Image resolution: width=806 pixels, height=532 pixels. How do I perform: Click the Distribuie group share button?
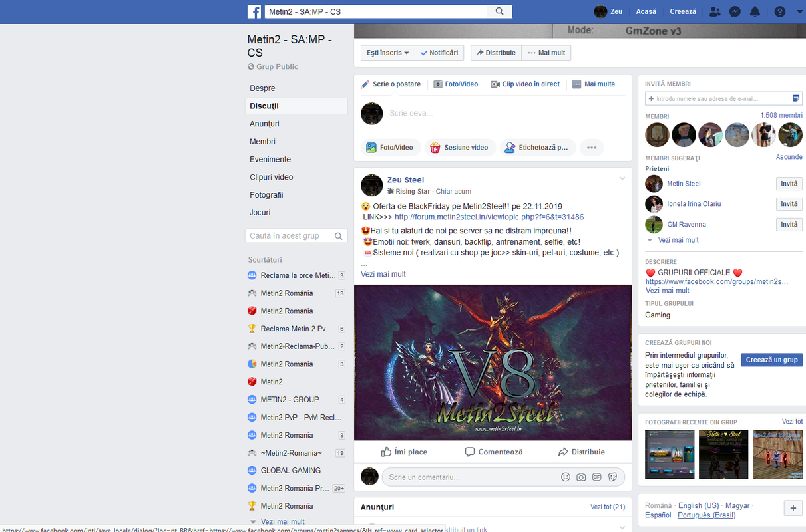(496, 53)
